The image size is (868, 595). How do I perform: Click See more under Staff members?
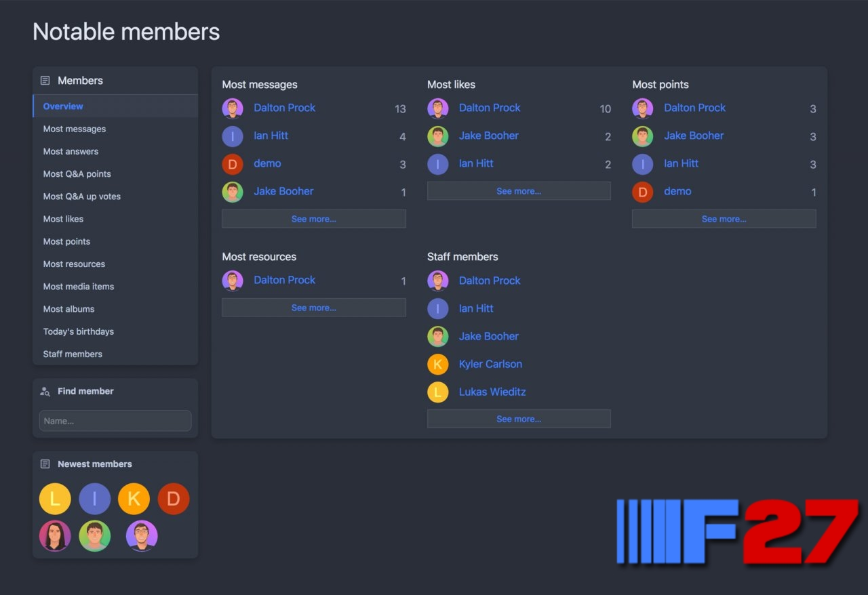[x=519, y=419]
